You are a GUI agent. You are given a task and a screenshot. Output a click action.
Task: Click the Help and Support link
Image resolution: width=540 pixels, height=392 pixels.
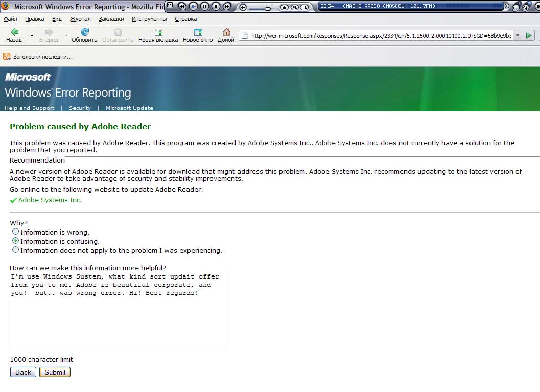click(x=29, y=108)
